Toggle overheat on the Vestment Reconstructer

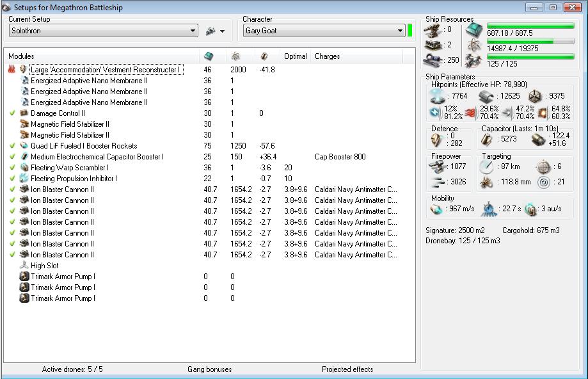click(x=12, y=70)
